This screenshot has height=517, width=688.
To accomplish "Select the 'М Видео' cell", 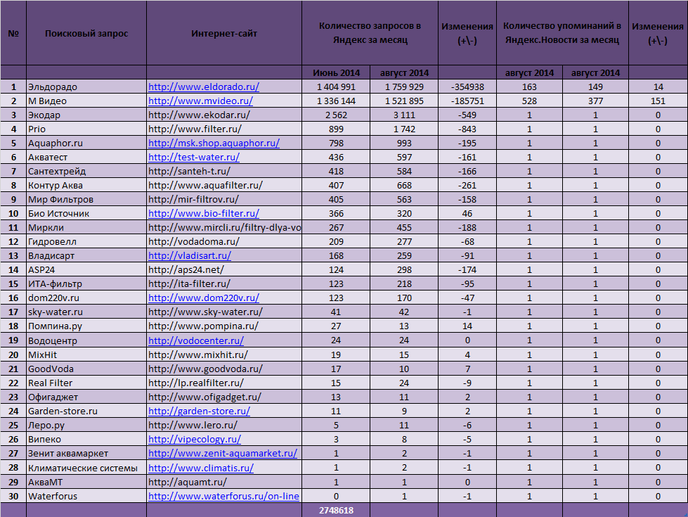I will pyautogui.click(x=86, y=101).
